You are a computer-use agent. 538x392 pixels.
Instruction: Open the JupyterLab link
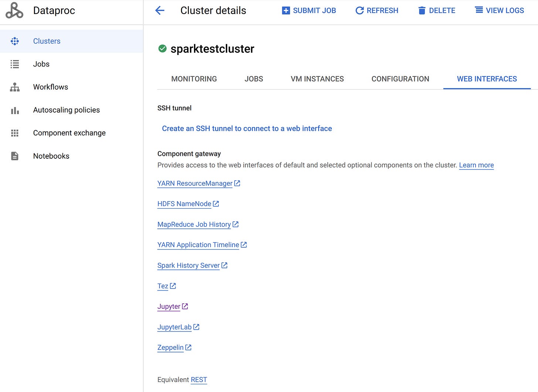pyautogui.click(x=174, y=327)
